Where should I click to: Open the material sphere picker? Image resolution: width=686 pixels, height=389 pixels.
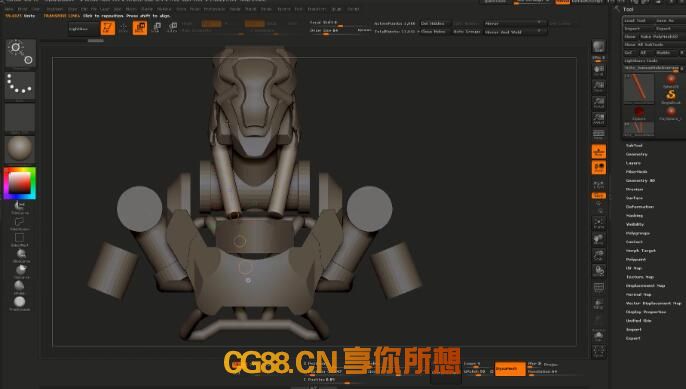(20, 149)
